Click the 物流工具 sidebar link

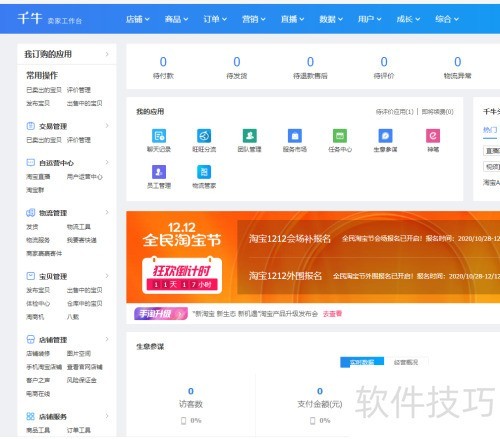click(79, 227)
